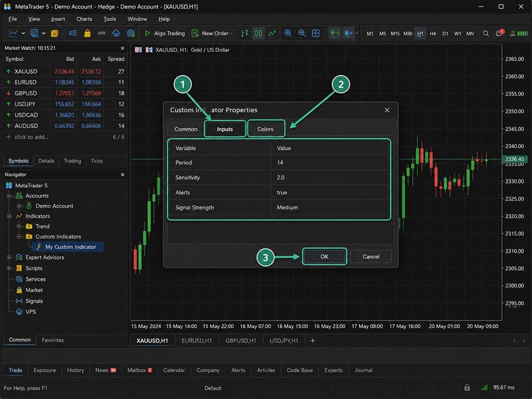
Task: Open the Journal tab in the toolbox
Action: tap(363, 370)
